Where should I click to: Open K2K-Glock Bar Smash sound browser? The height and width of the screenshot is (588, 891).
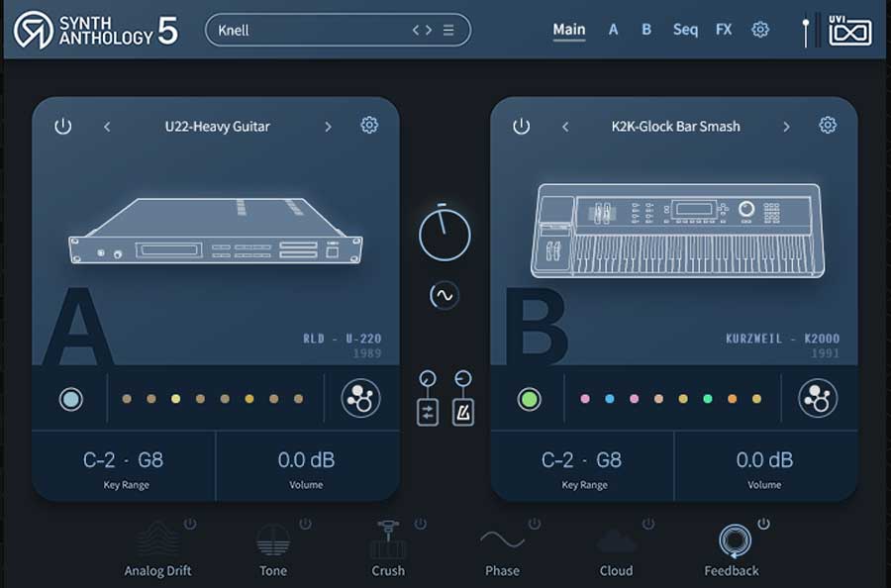[x=675, y=126]
